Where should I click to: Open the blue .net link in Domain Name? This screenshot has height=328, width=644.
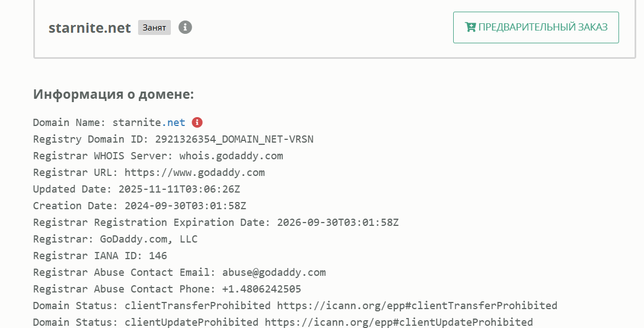tap(176, 123)
